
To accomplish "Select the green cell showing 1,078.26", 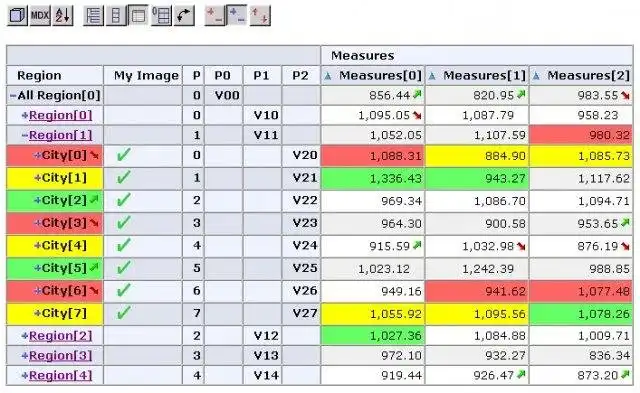I will click(581, 314).
